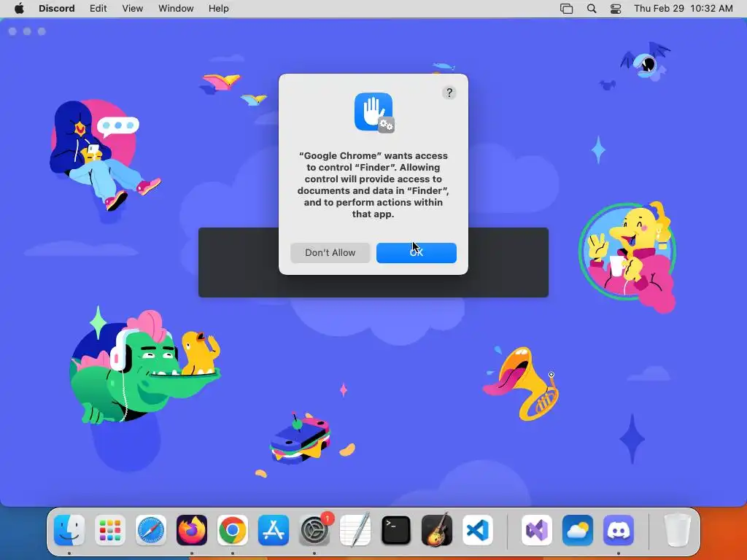Open the Trash in the Dock
Screen dimensions: 747x560
677,530
